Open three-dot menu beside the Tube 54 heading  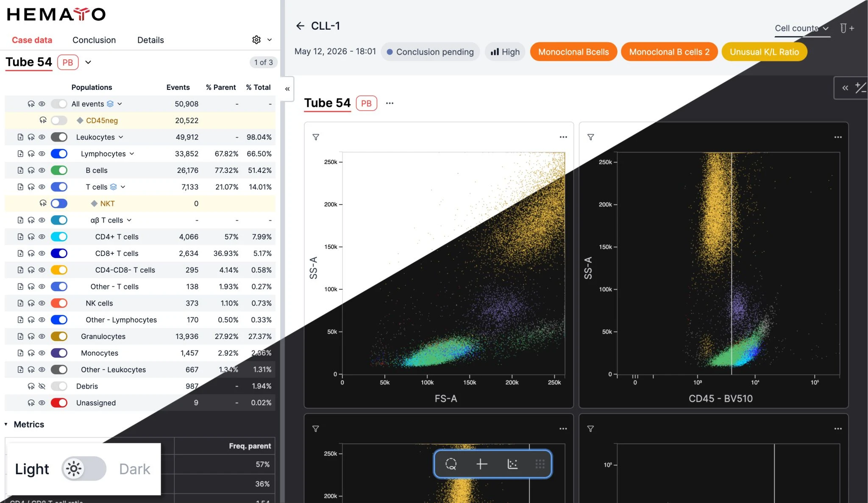pyautogui.click(x=389, y=103)
